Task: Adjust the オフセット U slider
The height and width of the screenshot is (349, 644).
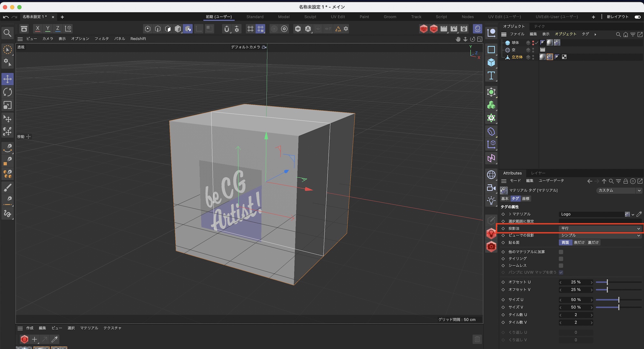Action: tap(607, 282)
